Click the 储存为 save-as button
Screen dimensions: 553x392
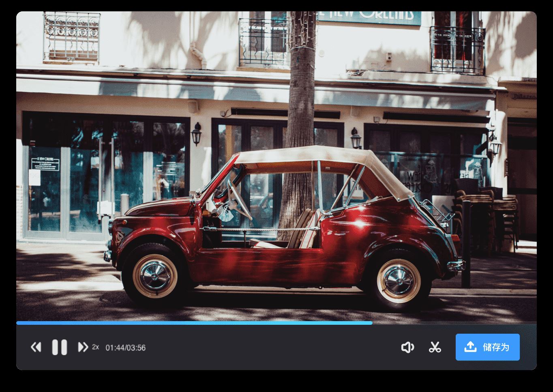pos(488,347)
